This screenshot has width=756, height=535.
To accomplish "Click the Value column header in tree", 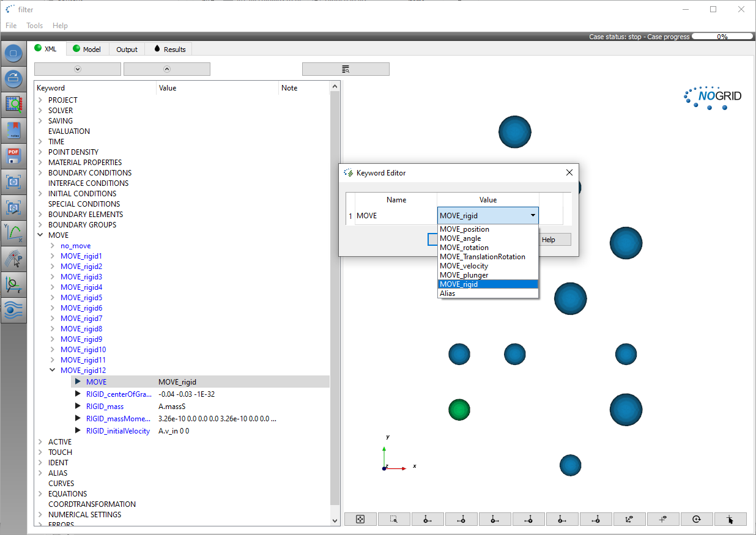I will 217,88.
